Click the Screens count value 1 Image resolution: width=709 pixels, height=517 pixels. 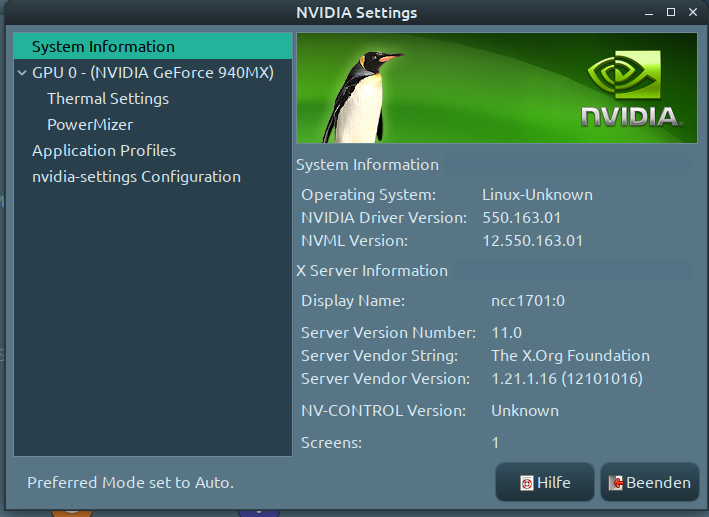(x=495, y=442)
